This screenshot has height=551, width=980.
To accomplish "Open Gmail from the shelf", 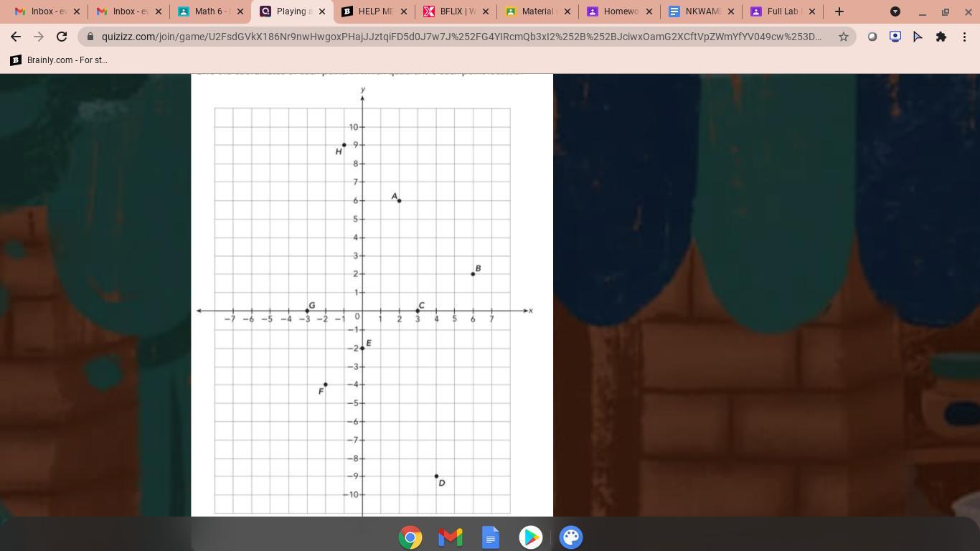I will point(451,537).
